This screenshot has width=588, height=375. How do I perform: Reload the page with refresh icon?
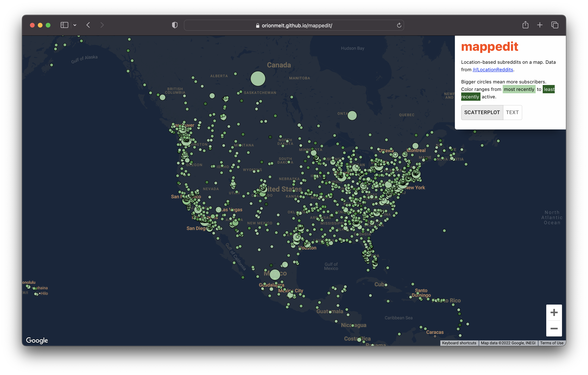pyautogui.click(x=399, y=25)
